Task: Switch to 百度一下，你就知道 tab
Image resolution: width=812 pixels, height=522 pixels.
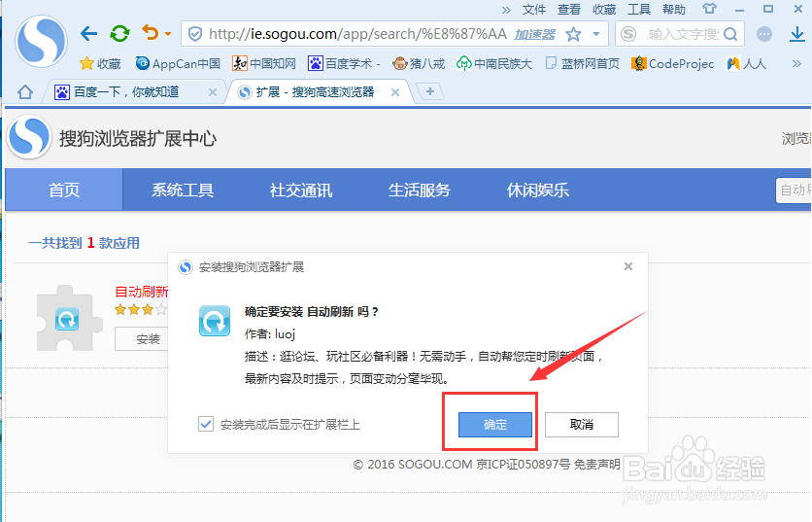Action: point(127,92)
